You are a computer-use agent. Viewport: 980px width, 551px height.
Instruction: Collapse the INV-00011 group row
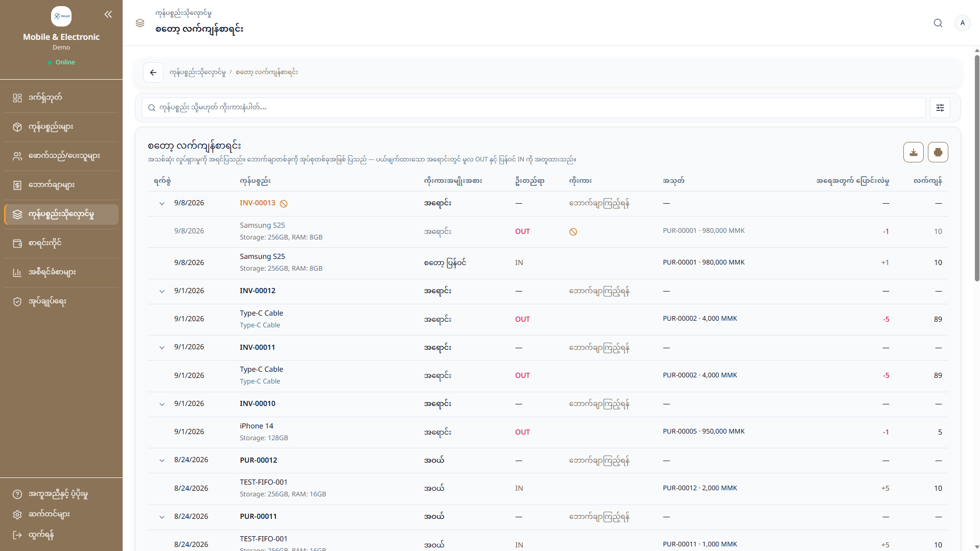coord(162,347)
